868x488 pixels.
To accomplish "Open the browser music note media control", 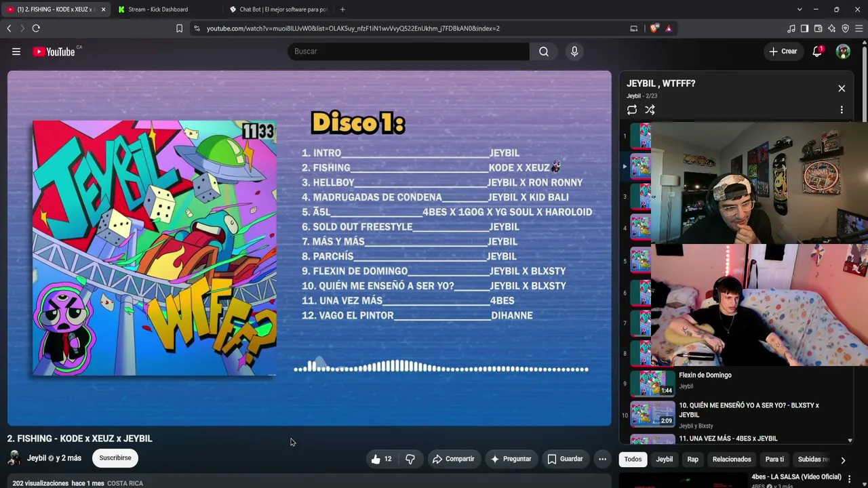I will 791,28.
